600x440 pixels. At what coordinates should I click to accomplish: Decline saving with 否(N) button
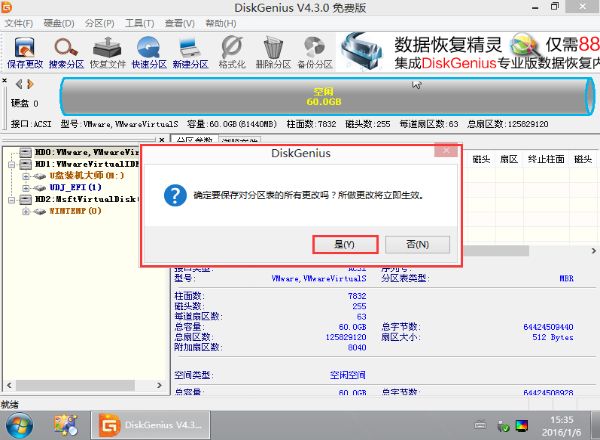click(417, 244)
